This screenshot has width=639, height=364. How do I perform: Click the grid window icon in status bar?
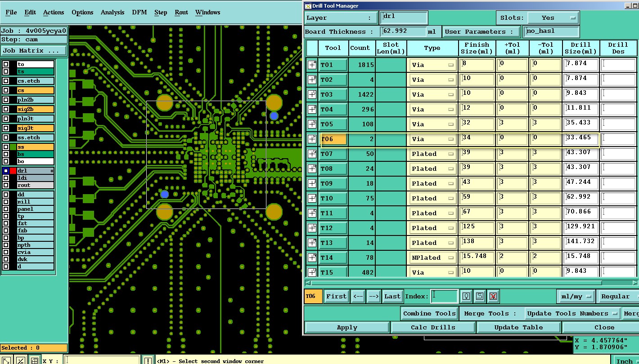click(34, 360)
